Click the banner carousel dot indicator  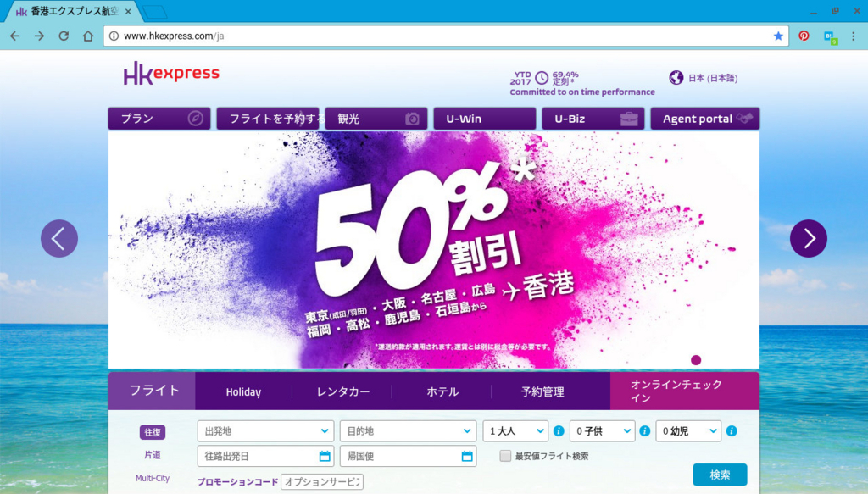tap(697, 360)
